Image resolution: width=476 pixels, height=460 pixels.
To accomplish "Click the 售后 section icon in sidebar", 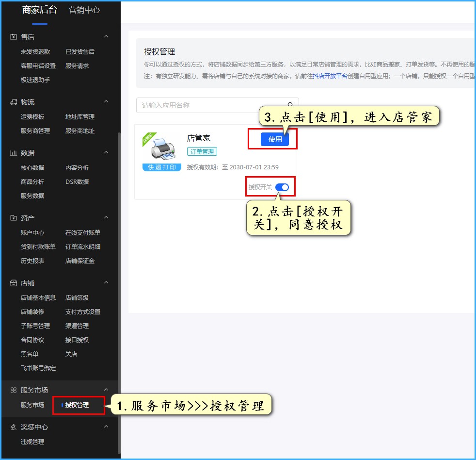I will (14, 37).
